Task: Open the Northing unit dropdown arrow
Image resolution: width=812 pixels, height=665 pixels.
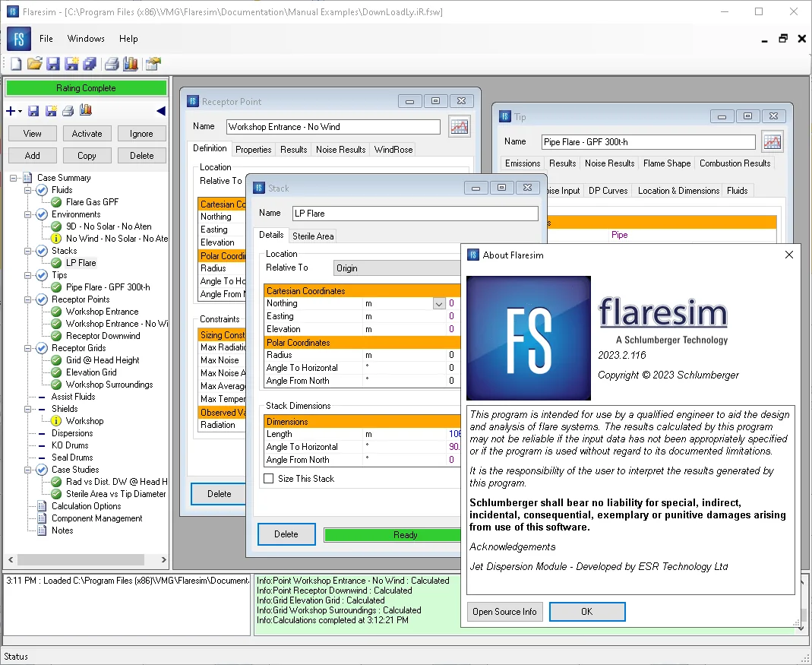Action: click(438, 304)
